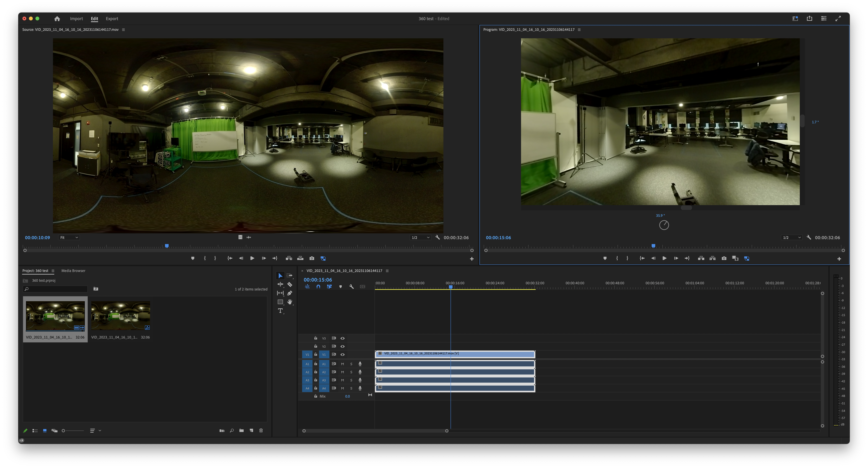Click Extract button in Program monitor
This screenshot has height=468, width=868.
(x=712, y=258)
